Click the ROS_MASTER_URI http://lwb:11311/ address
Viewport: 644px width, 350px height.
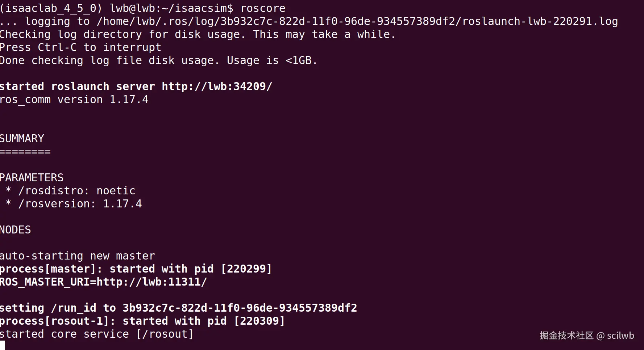tap(151, 282)
